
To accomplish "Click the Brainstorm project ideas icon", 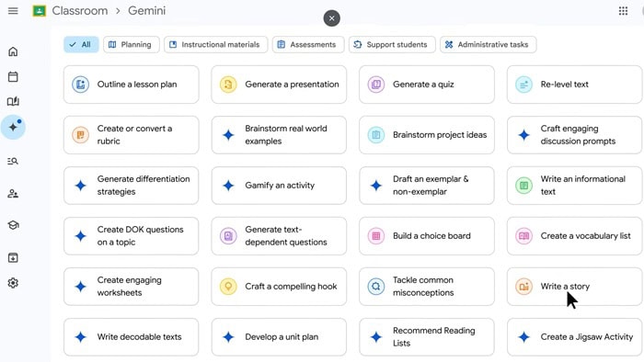I will [x=375, y=135].
